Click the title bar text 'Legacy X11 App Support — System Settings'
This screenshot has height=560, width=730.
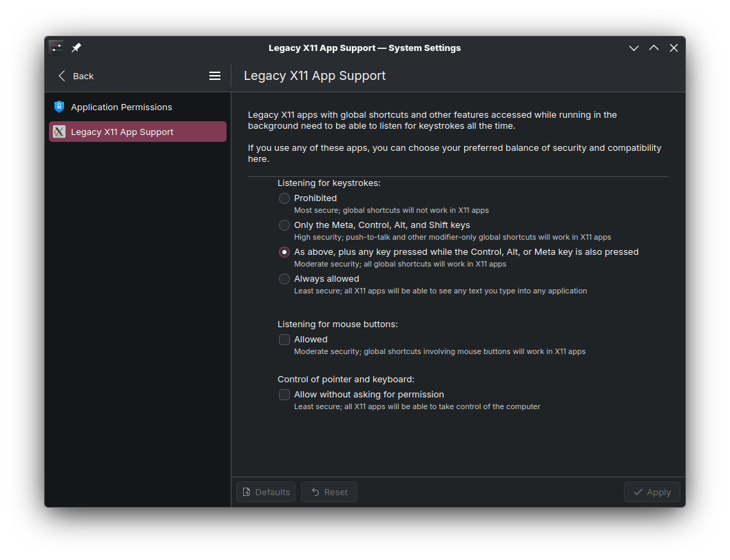click(x=364, y=48)
